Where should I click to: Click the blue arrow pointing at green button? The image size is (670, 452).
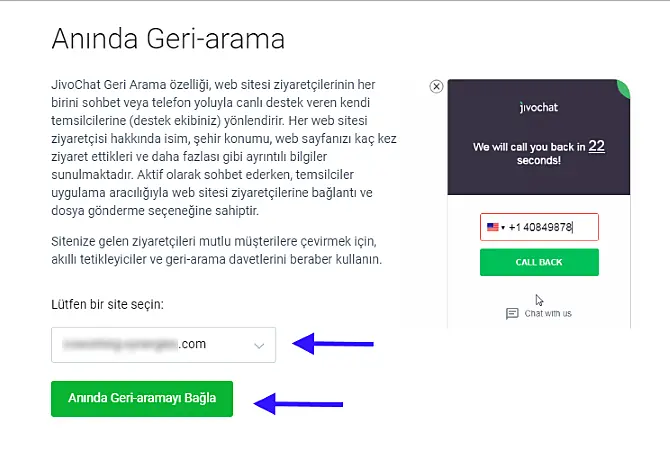pyautogui.click(x=298, y=403)
